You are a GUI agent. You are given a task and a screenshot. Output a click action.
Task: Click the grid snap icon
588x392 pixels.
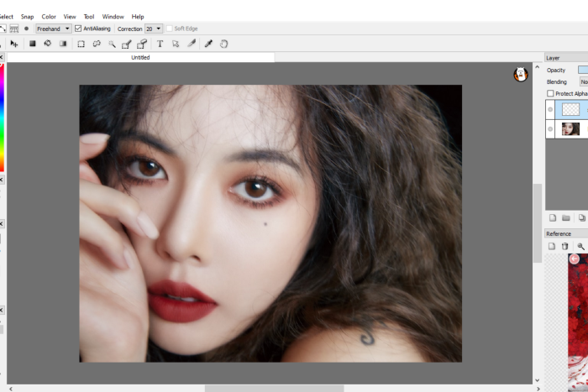(x=14, y=29)
